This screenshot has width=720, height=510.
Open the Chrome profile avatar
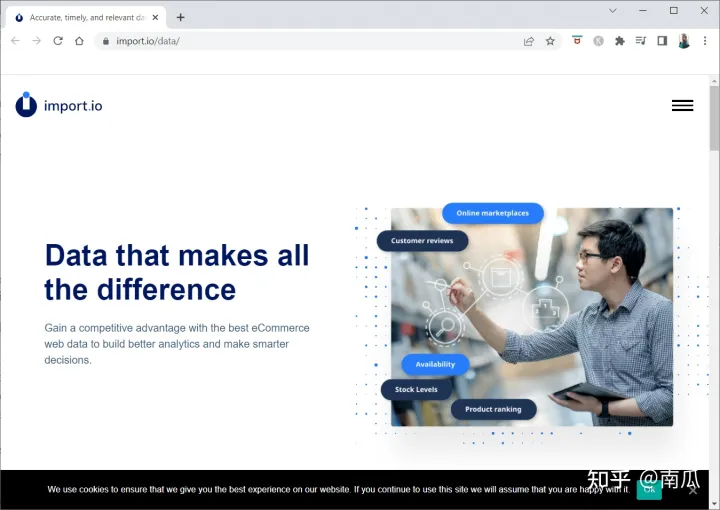[684, 41]
